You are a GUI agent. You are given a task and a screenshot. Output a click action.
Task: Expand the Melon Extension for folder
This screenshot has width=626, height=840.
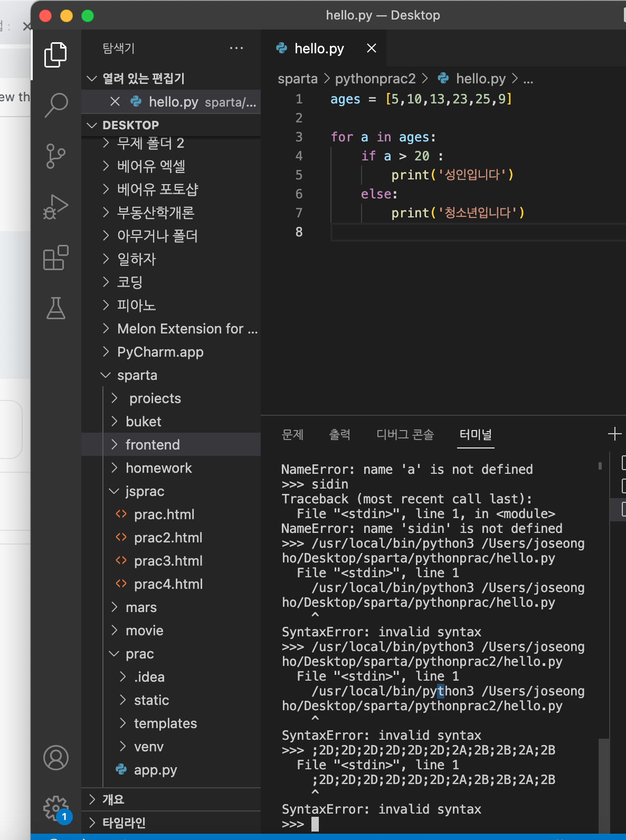pos(171,329)
